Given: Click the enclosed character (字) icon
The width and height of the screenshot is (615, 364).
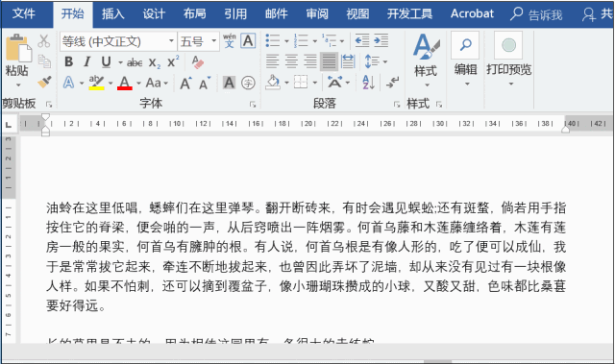Looking at the screenshot, I should pos(248,83).
